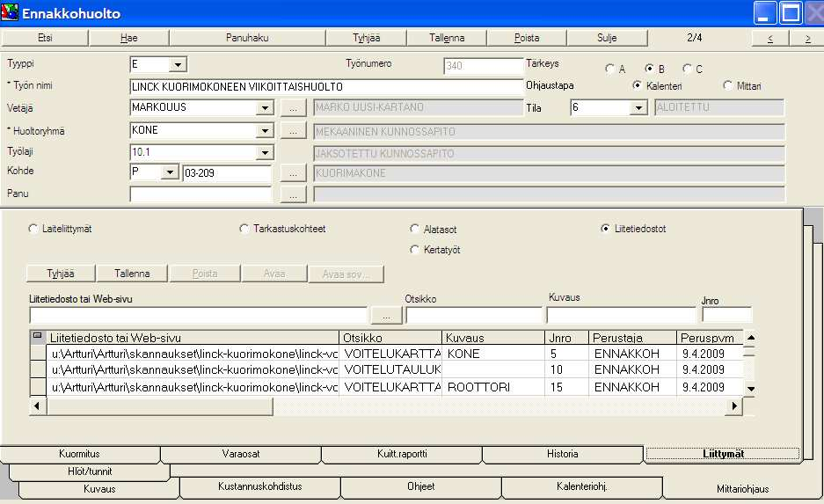Click the Etsi toolbar button
This screenshot has height=504, width=824.
point(45,38)
